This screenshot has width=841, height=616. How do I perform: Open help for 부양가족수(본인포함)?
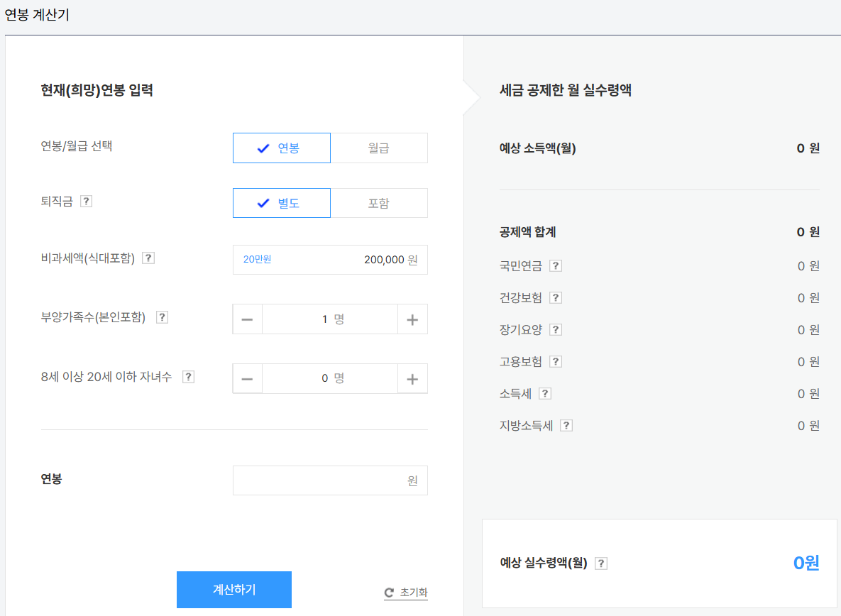pos(162,317)
